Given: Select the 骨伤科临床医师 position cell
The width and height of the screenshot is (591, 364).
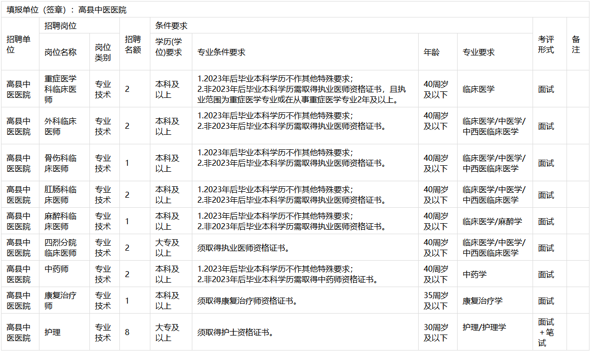Looking at the screenshot, I should [61, 163].
